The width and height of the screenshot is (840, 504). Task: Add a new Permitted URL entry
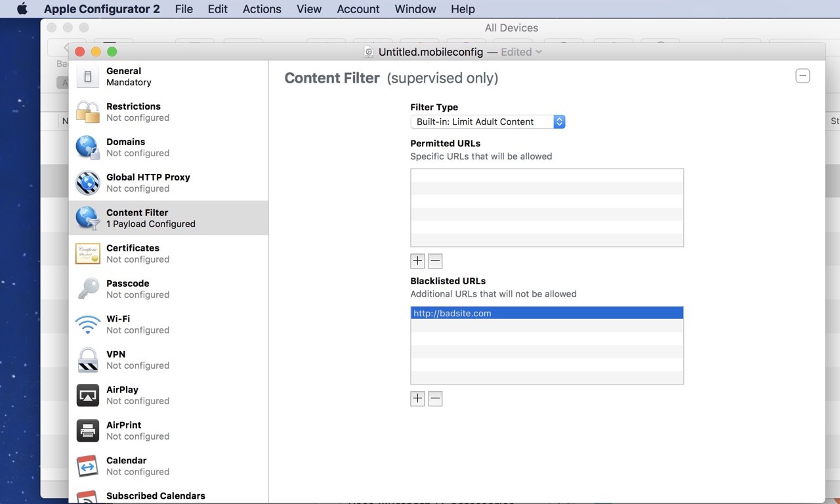point(417,261)
